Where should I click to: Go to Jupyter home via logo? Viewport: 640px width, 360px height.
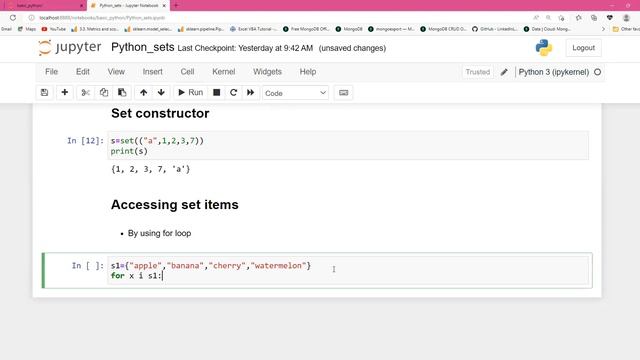pos(70,48)
